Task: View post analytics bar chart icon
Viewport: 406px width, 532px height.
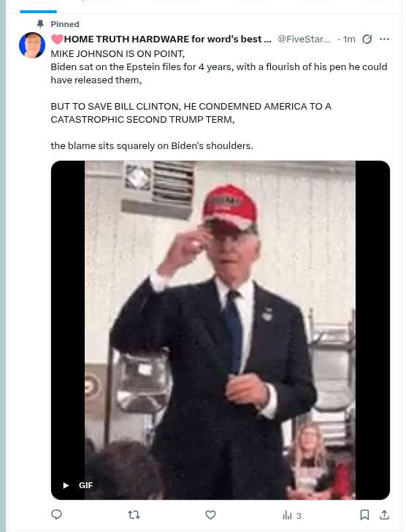Action: tap(287, 515)
